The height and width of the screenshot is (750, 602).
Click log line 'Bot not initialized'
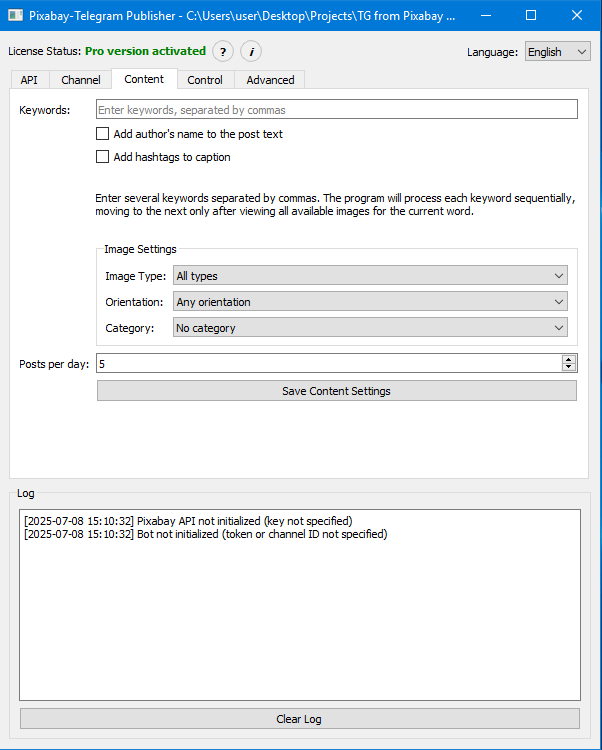tap(206, 534)
